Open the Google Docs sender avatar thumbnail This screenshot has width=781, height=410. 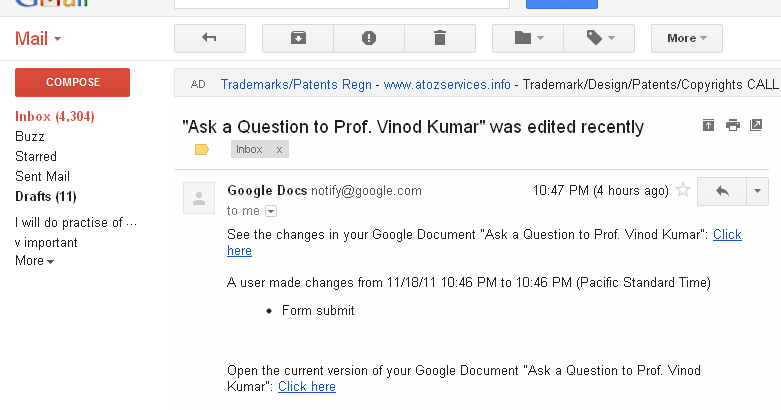pyautogui.click(x=199, y=198)
